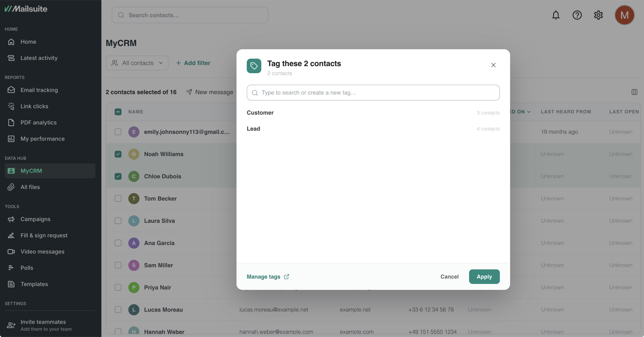Image resolution: width=644 pixels, height=337 pixels.
Task: Click the column layout icon
Action: click(x=634, y=92)
